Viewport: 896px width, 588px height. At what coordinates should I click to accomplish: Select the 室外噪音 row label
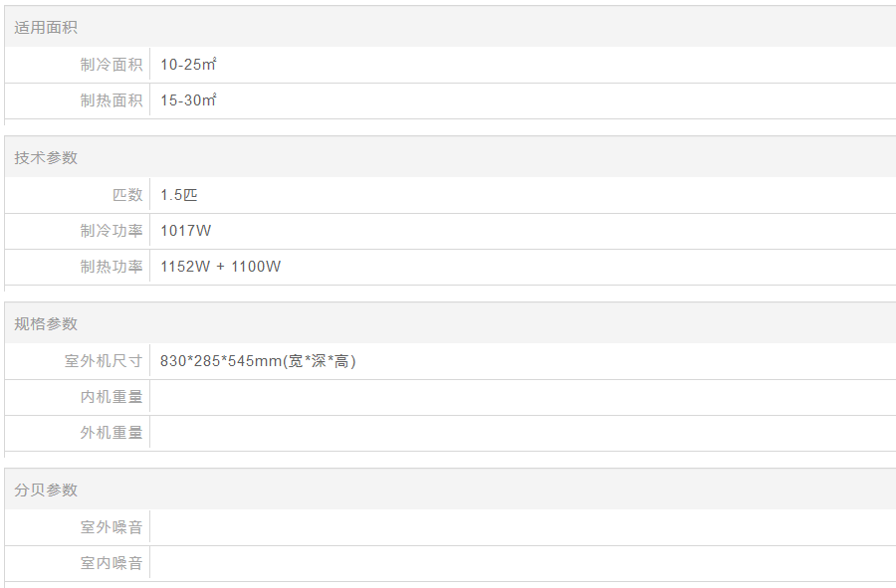pyautogui.click(x=112, y=527)
